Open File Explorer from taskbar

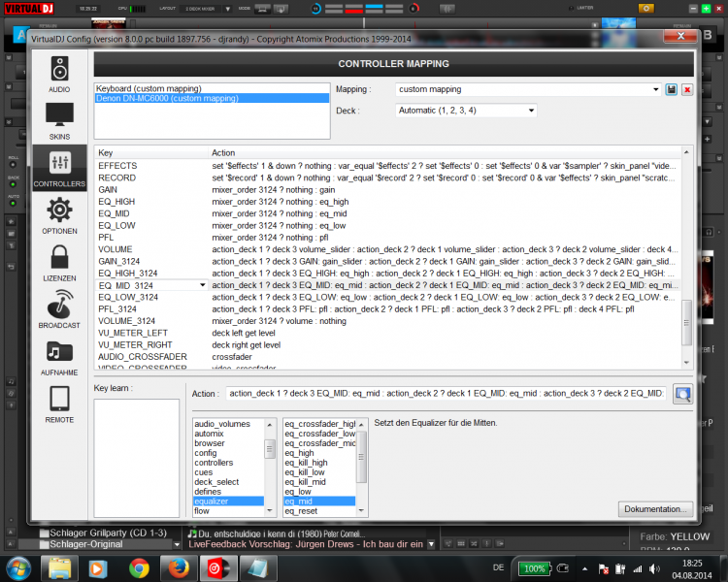tap(59, 568)
